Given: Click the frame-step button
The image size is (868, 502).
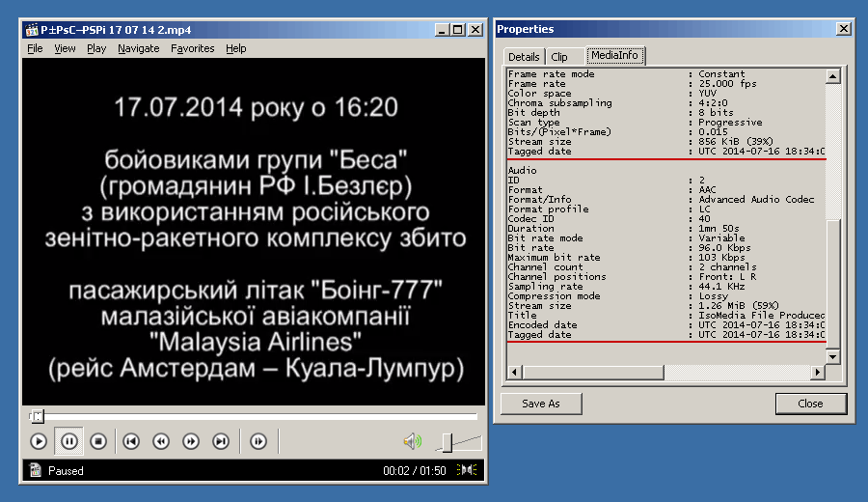Looking at the screenshot, I should click(x=258, y=441).
